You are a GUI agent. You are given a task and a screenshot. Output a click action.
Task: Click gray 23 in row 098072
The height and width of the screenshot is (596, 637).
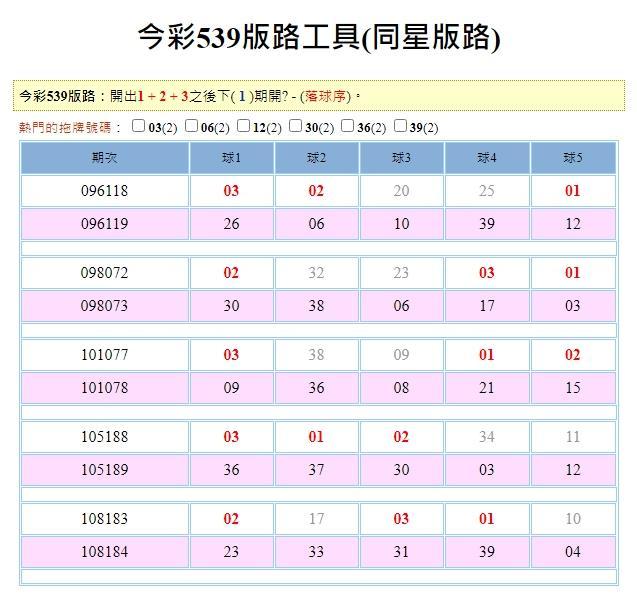(401, 273)
